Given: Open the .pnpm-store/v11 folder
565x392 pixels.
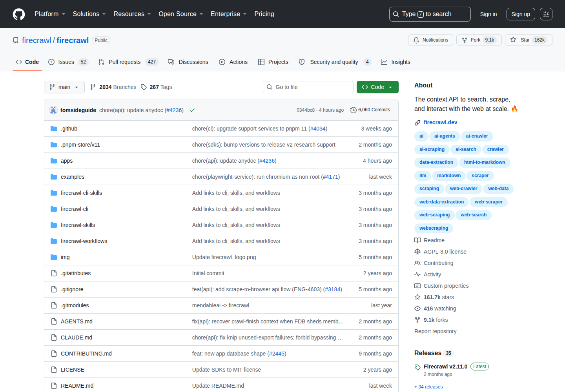Looking at the screenshot, I should click(x=80, y=145).
